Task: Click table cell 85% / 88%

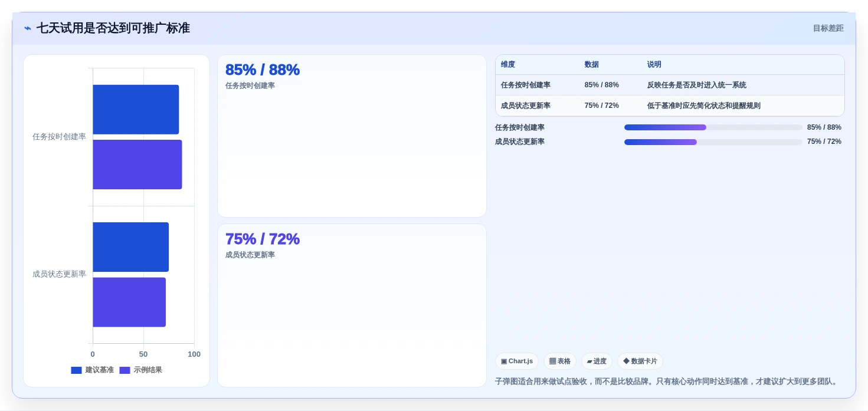Action: 602,86
